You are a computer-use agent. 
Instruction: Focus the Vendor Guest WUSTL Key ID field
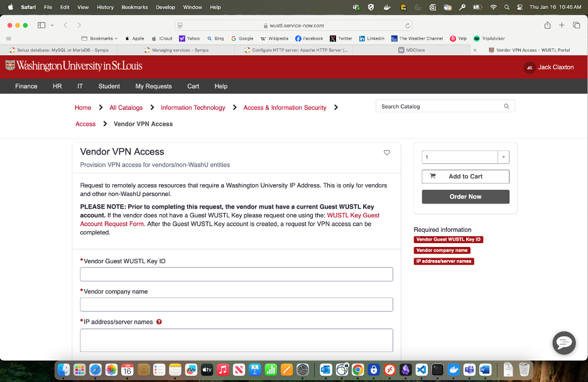coord(236,275)
